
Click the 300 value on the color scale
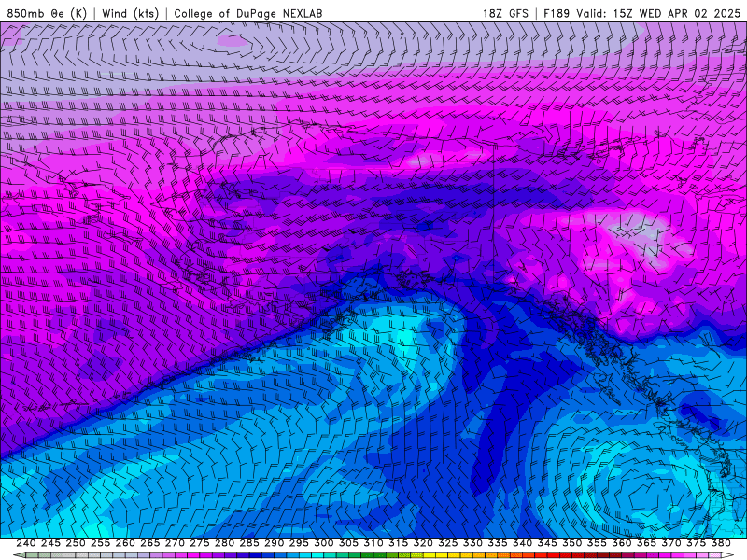tap(323, 543)
